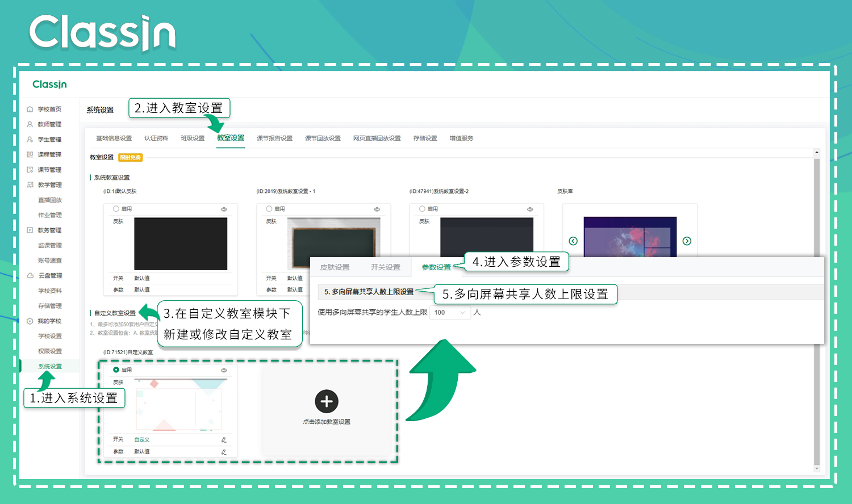Click the green ClassIn logo in app header
The image size is (852, 504).
coord(49,85)
